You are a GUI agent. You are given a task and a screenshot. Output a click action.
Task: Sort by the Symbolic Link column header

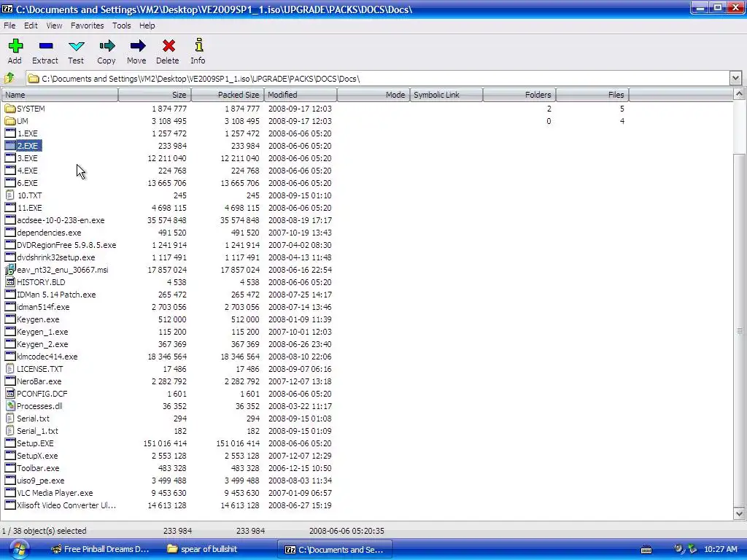[446, 95]
